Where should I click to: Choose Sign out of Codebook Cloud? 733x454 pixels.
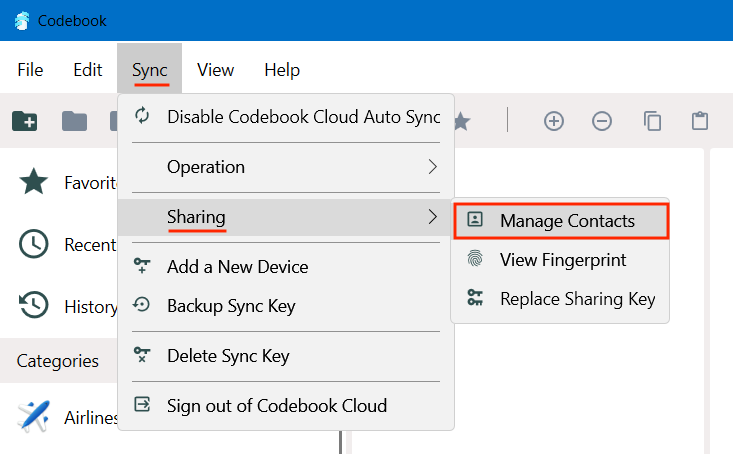(x=286, y=405)
